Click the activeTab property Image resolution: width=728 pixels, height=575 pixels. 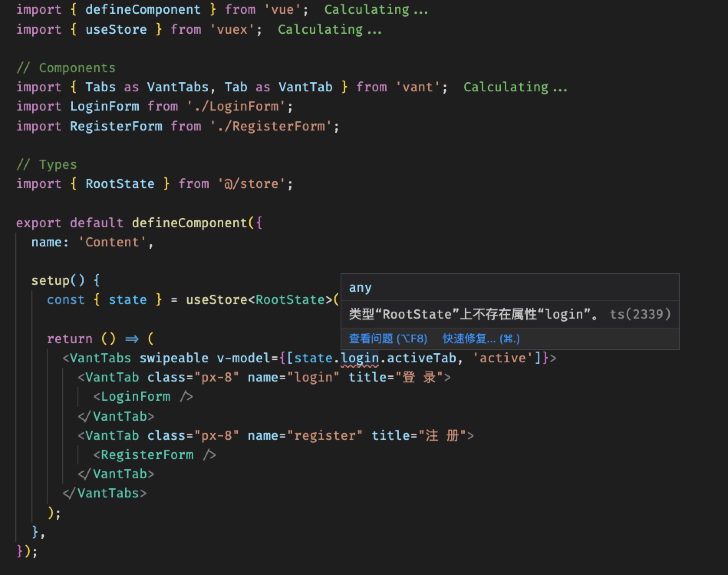[x=422, y=358]
